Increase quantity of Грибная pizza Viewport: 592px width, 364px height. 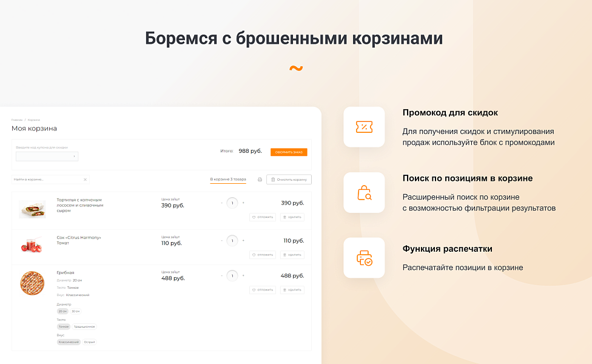243,275
